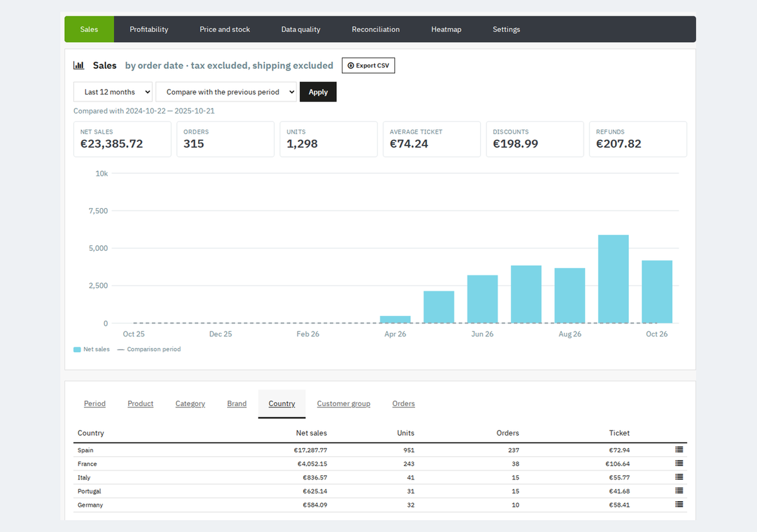Go to the Reconciliation tab
This screenshot has height=532, width=757.
(375, 30)
